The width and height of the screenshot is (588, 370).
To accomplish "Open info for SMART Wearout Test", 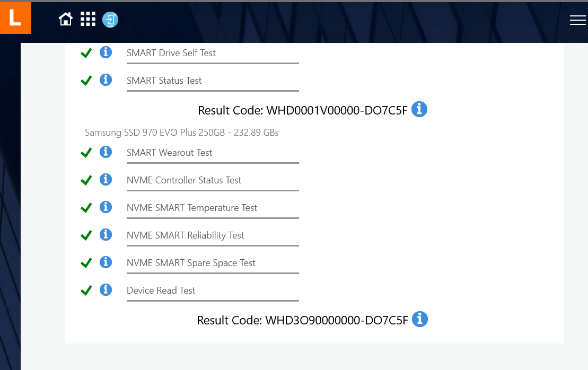I will [x=106, y=152].
